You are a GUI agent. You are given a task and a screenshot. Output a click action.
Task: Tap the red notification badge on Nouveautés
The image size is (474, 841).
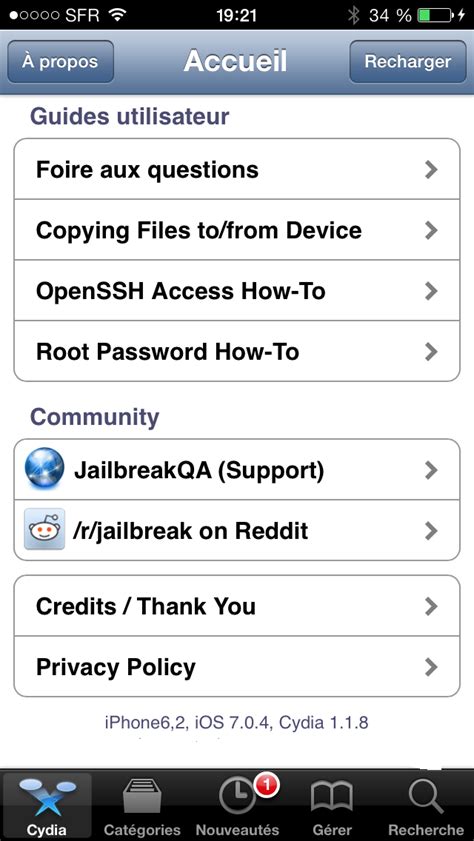[267, 786]
